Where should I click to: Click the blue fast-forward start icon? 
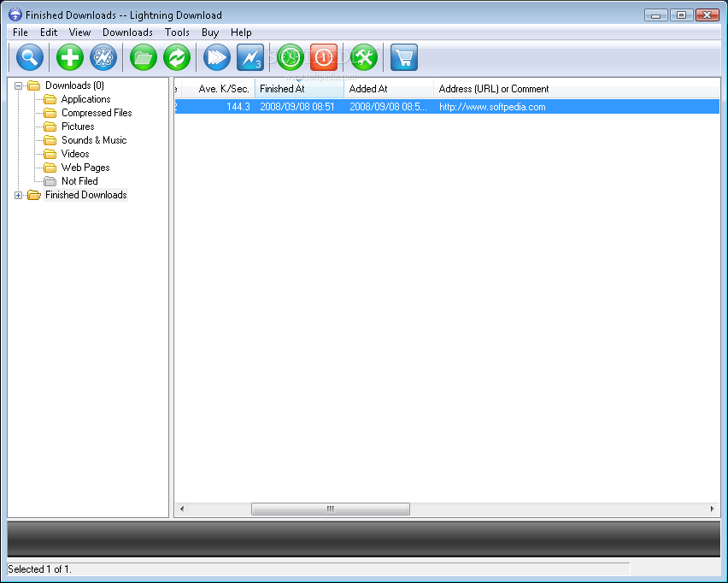click(217, 57)
